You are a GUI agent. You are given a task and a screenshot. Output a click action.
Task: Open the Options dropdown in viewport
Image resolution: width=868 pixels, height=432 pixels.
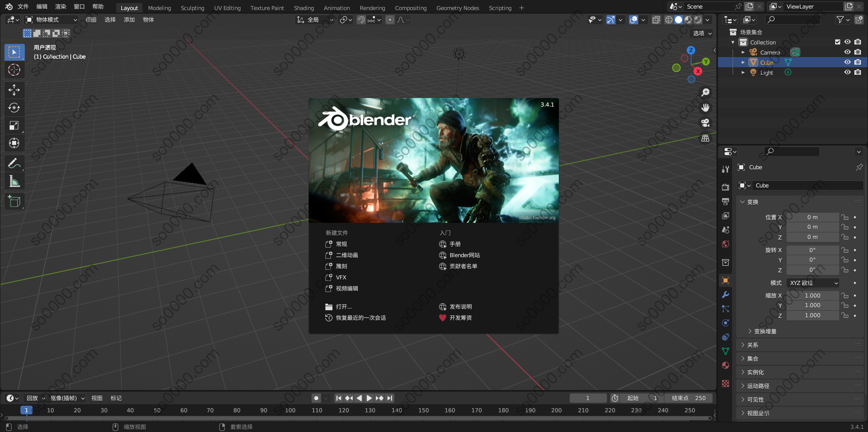(x=702, y=33)
